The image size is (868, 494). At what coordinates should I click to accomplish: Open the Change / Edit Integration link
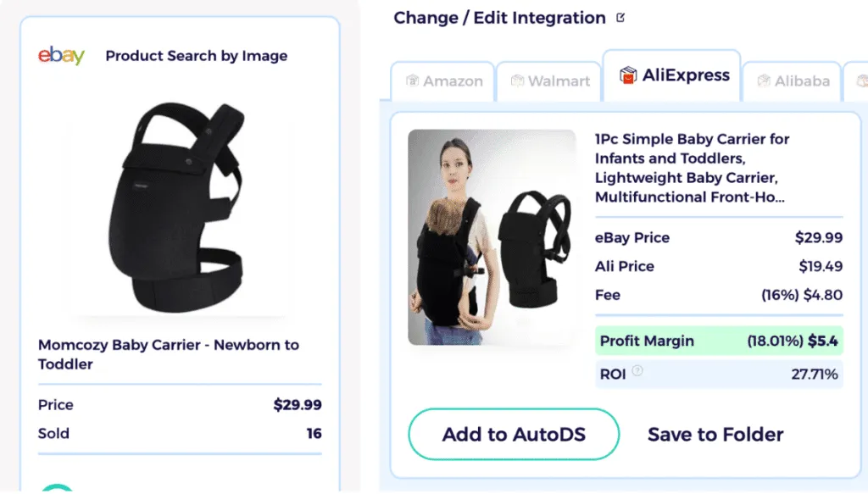499,17
